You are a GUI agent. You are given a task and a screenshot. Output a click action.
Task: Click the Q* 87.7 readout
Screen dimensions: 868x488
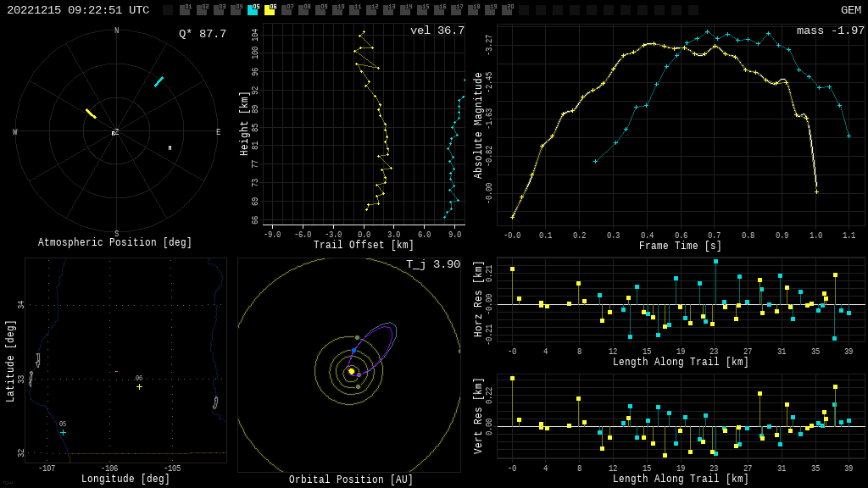tap(202, 34)
